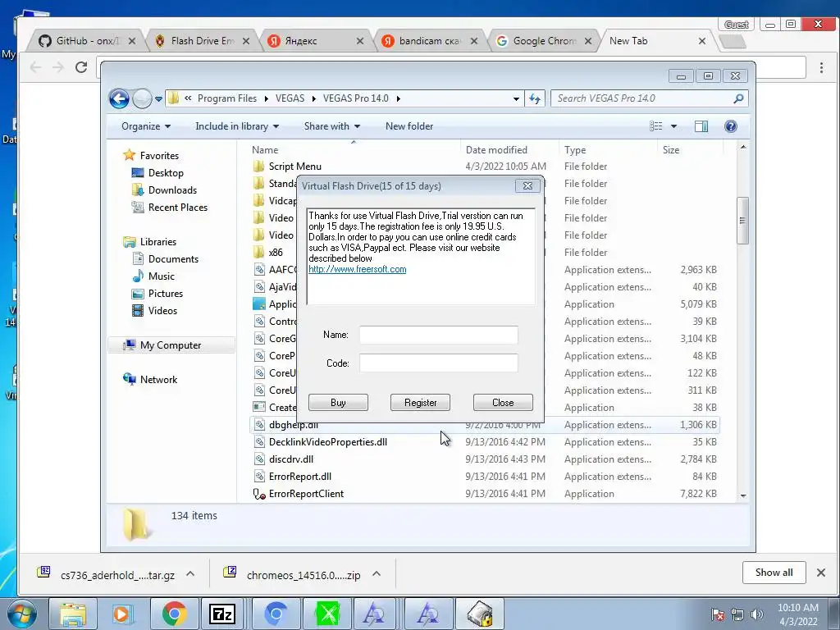The image size is (840, 630).
Task: Focus the Code input field
Action: point(438,363)
